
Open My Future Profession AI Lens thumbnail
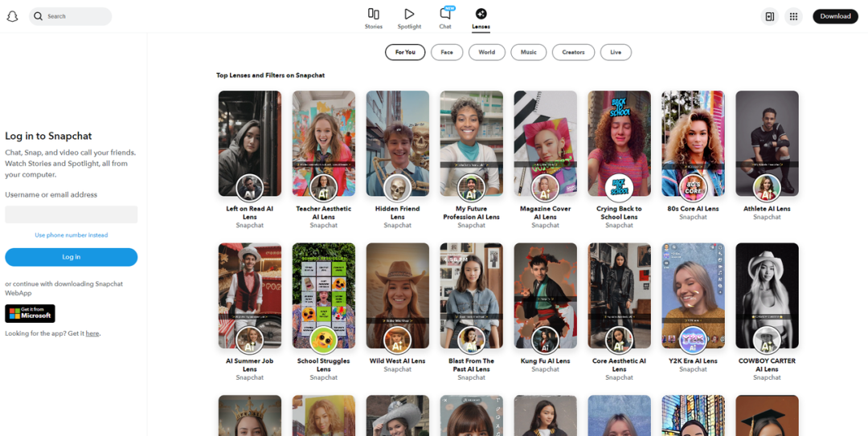coord(472,143)
